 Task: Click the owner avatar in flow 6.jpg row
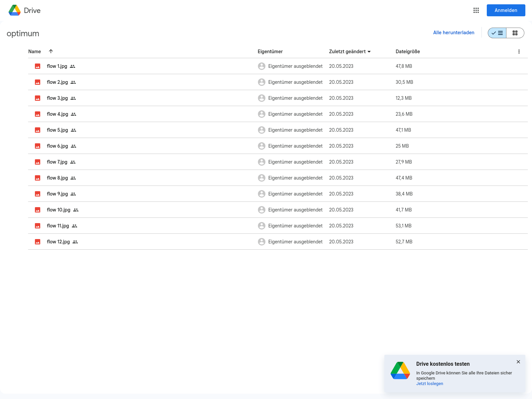click(x=262, y=146)
